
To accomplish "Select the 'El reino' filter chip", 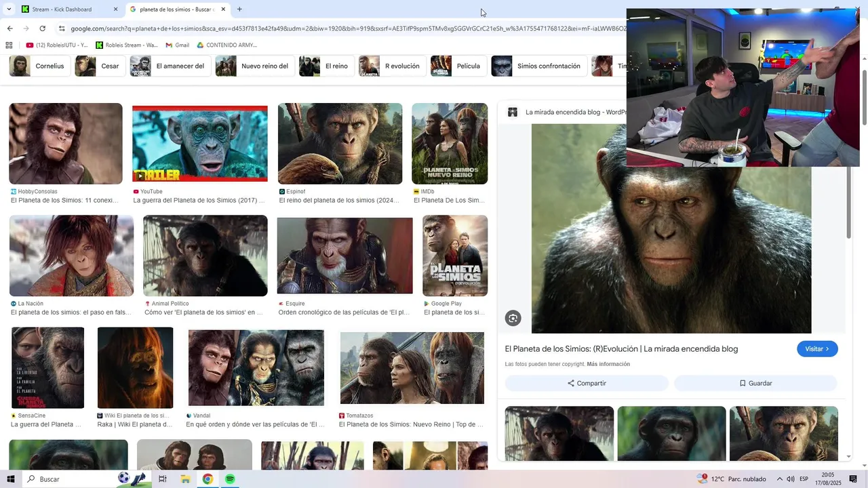I will [327, 66].
